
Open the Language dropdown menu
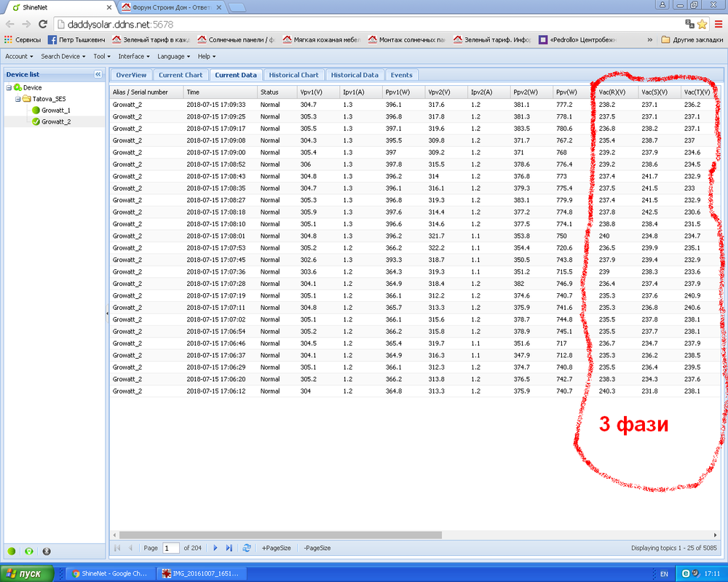(173, 56)
